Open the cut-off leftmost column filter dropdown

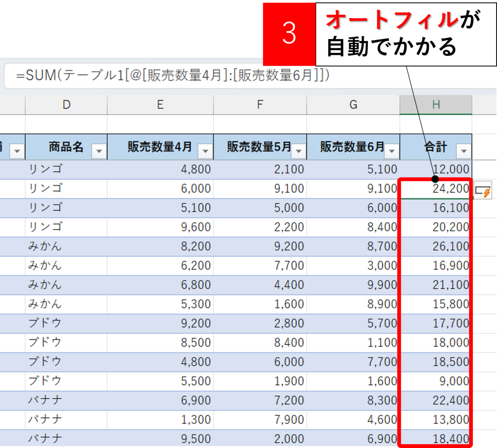pos(17,151)
